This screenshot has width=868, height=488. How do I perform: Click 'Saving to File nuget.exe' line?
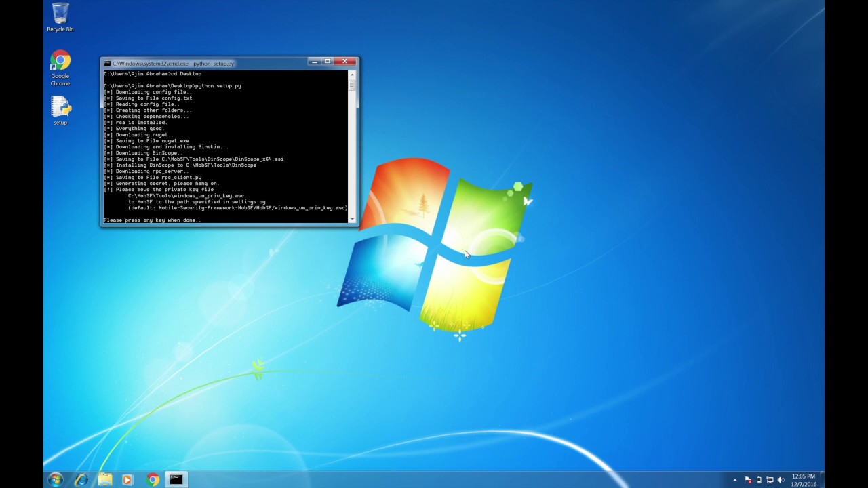(146, 141)
